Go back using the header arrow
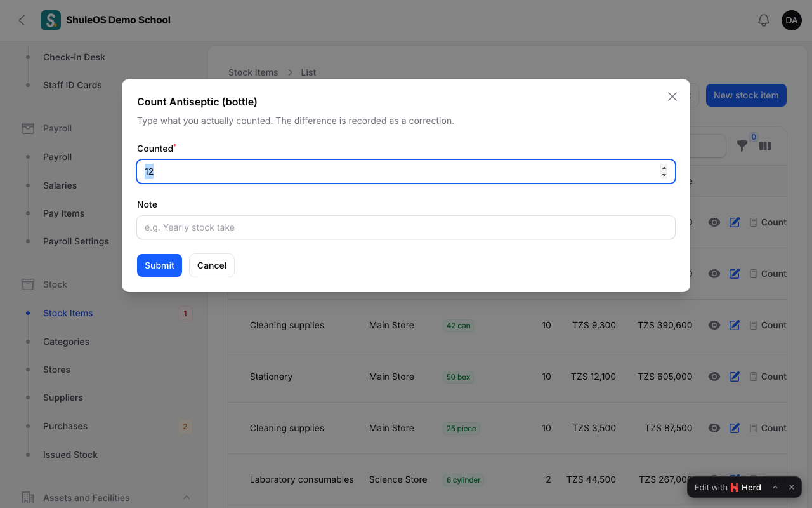Image resolution: width=812 pixels, height=508 pixels. tap(22, 20)
